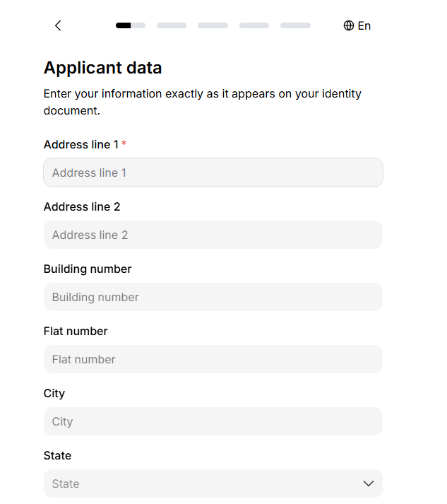Click the back arrow icon
The image size is (447, 504).
pos(58,25)
